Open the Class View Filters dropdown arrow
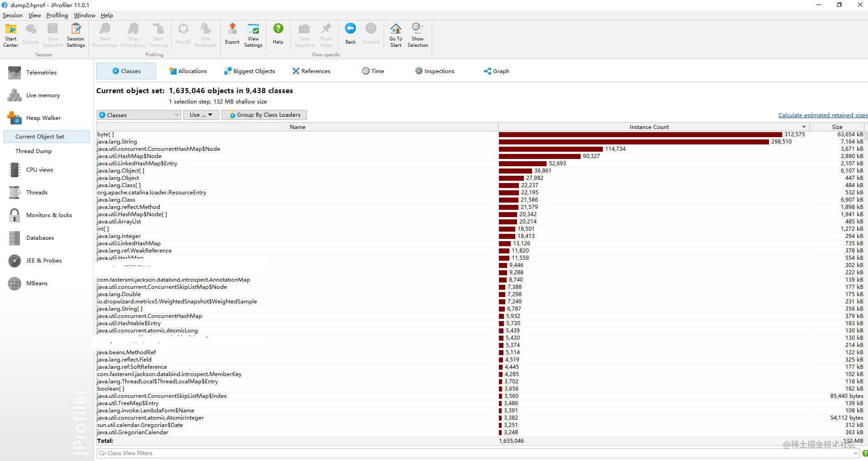Viewport: 868px width, 461px height. coord(856,453)
